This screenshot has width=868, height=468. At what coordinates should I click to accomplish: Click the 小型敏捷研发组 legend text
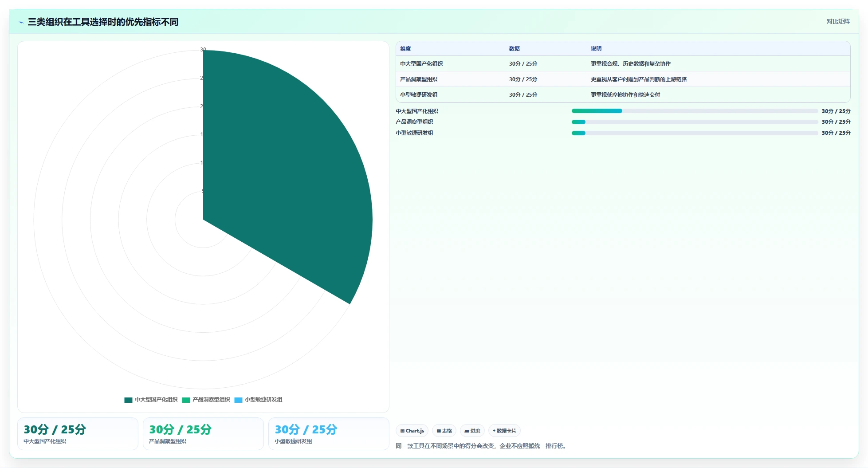263,400
